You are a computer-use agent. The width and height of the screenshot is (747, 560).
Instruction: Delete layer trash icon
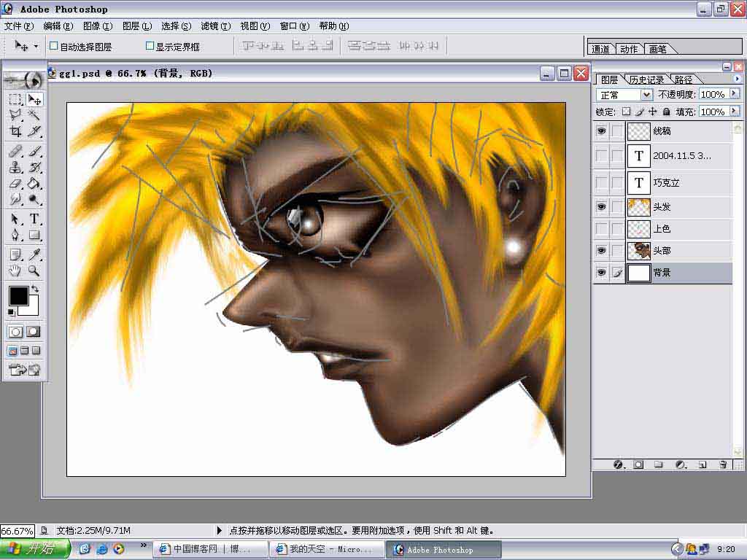coord(723,464)
